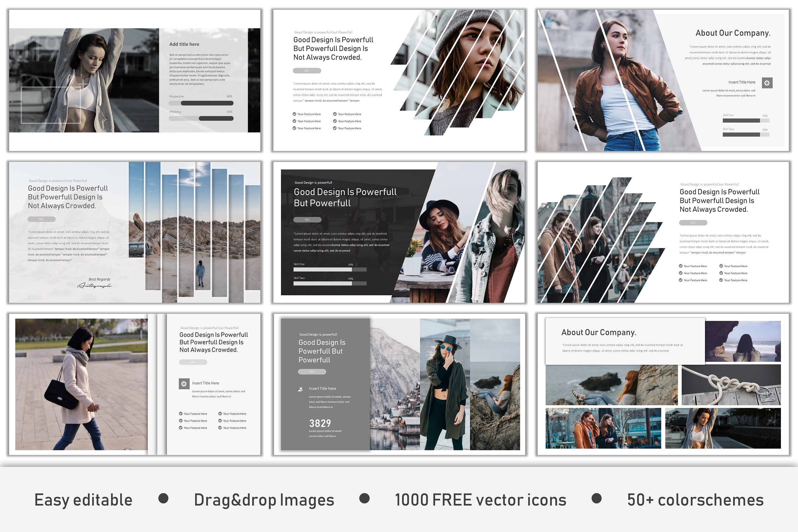Viewport: 798px width, 532px height.
Task: Click the Add title here heading
Action: coord(184,44)
